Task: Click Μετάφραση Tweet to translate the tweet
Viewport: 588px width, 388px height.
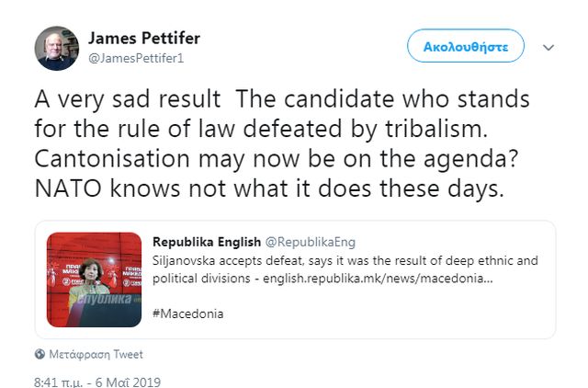Action: (95, 354)
